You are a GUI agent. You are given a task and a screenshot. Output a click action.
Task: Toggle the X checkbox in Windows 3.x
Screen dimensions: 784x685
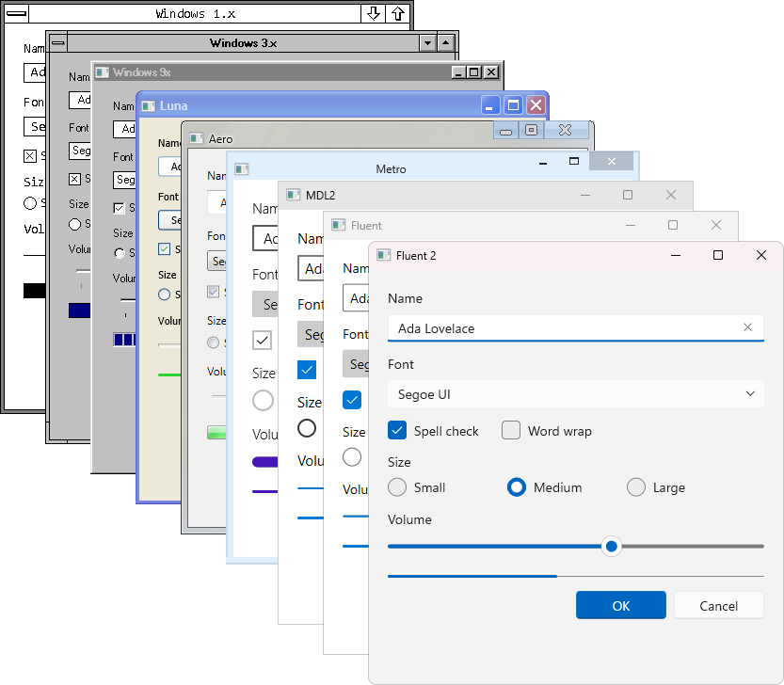coord(74,179)
